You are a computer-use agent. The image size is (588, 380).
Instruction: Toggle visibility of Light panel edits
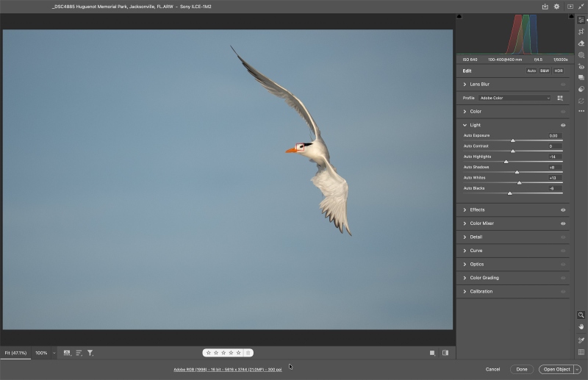(x=563, y=125)
